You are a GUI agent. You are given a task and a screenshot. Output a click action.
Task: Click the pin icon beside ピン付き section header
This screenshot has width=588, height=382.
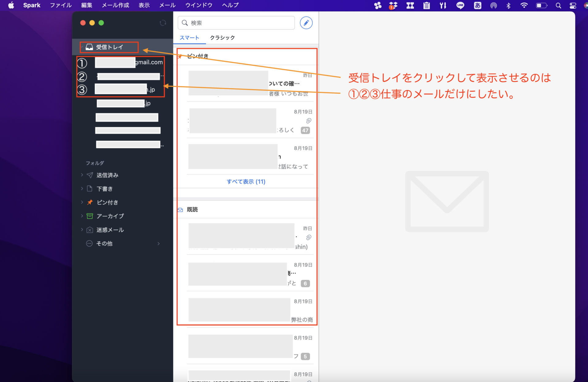pos(179,56)
